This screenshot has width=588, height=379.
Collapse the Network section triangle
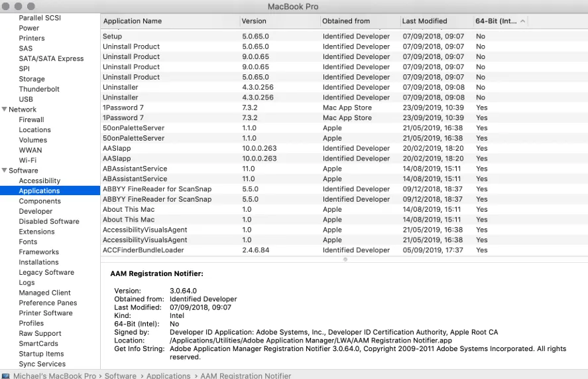5,110
